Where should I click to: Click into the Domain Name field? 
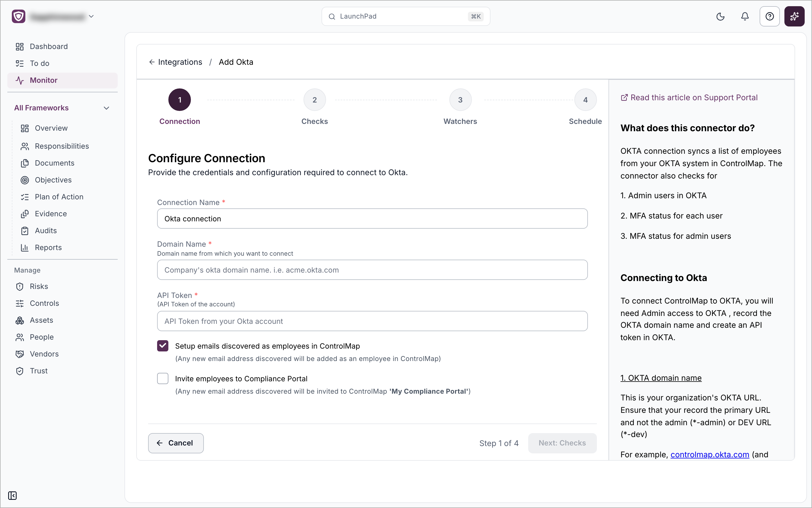pyautogui.click(x=372, y=270)
